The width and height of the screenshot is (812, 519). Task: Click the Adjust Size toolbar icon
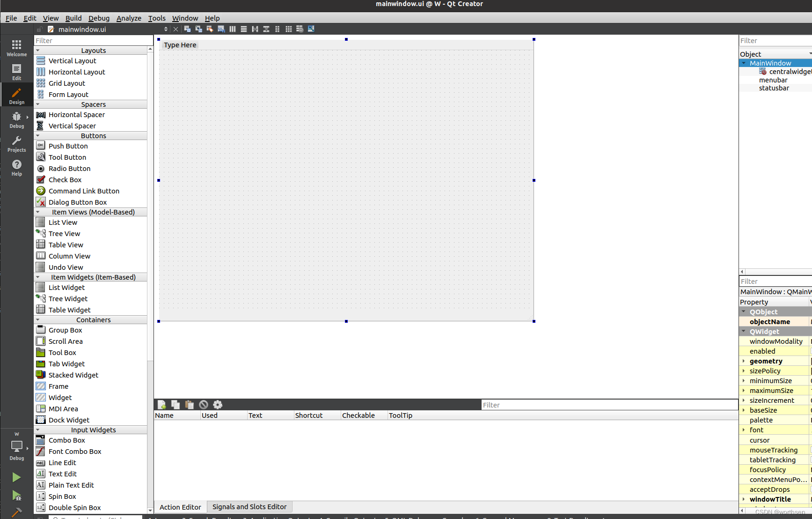pos(311,29)
